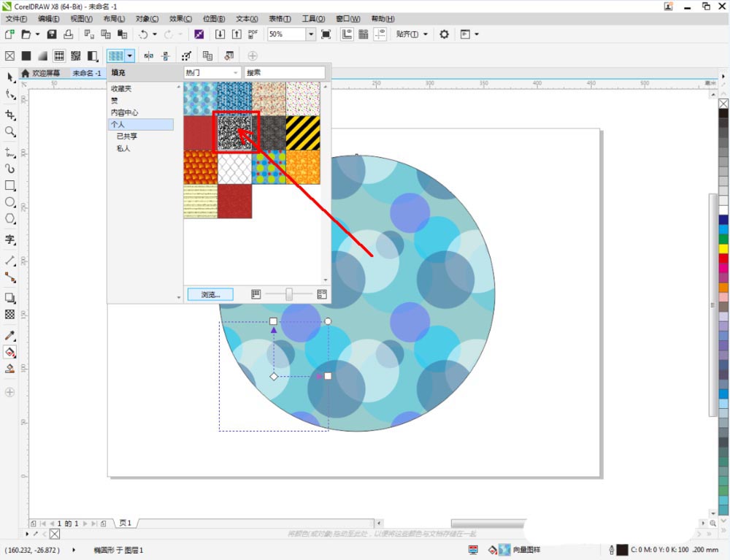Activate the Ellipse tool
The image size is (730, 560).
pos(9,202)
